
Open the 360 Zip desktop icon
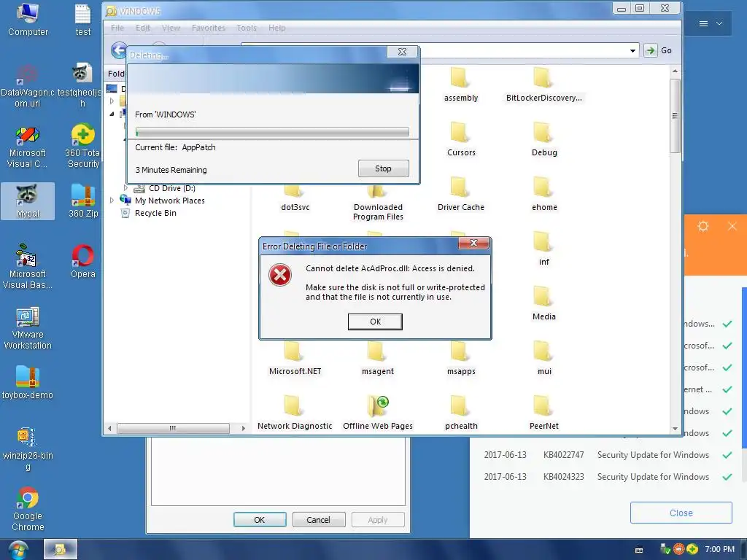(x=83, y=201)
